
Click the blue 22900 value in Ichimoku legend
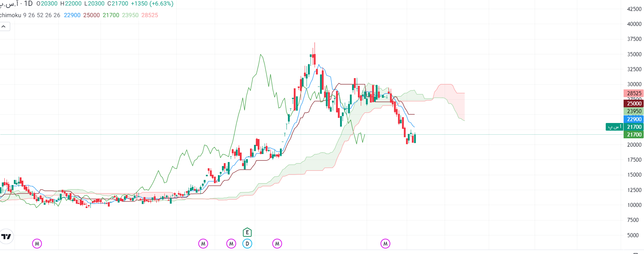pos(72,15)
